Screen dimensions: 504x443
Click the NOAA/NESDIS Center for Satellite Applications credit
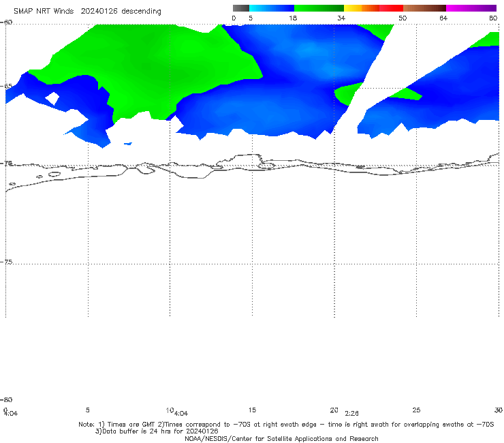[281, 439]
